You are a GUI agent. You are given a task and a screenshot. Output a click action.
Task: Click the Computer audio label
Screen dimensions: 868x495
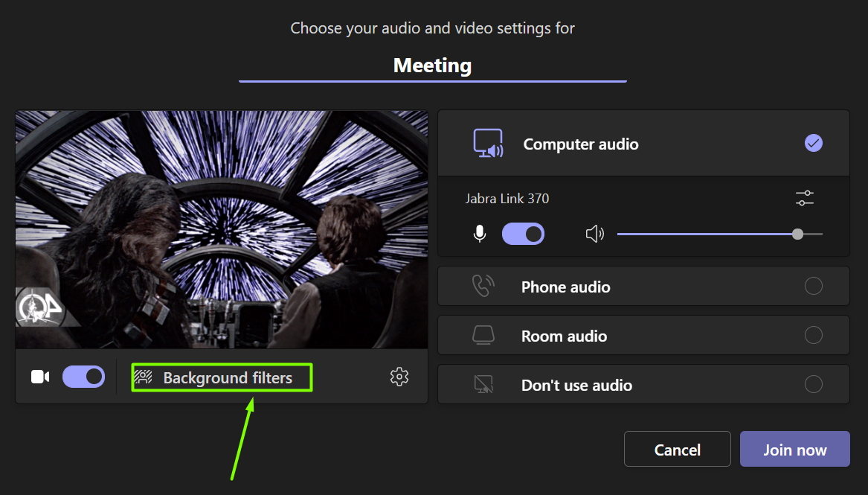point(581,144)
